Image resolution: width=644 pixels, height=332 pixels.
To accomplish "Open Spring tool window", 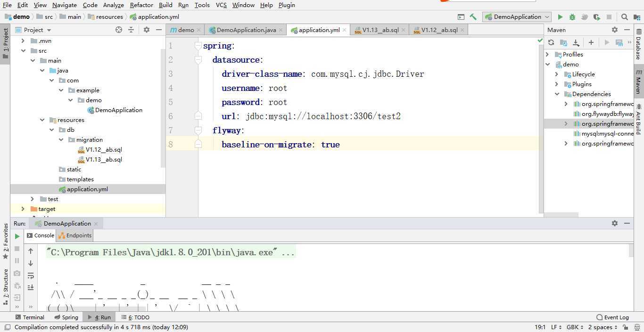I will pyautogui.click(x=66, y=317).
